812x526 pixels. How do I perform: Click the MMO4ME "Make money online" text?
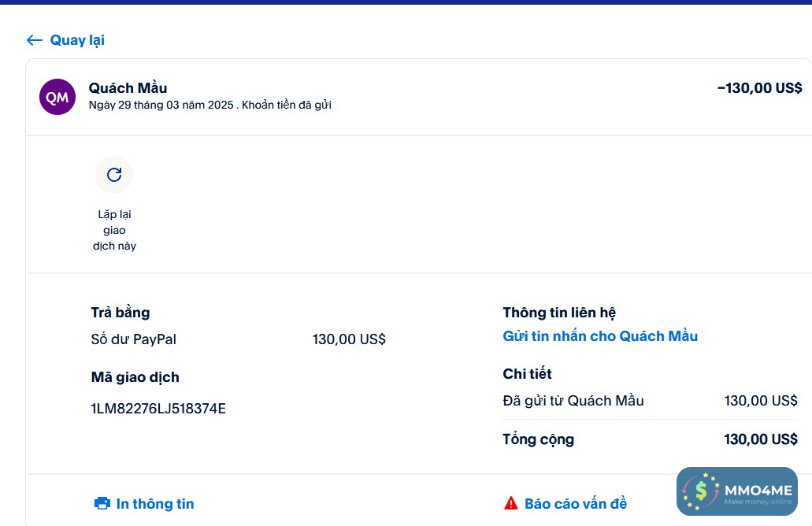tap(758, 502)
